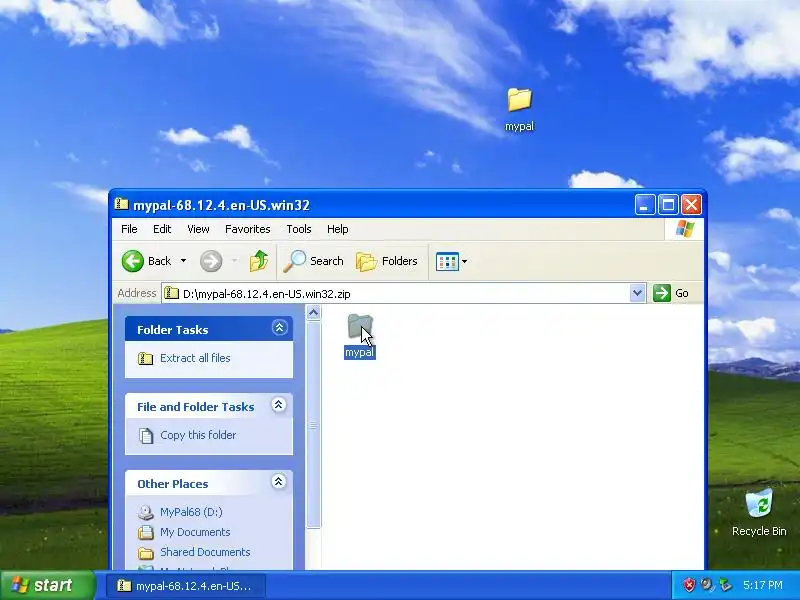800x600 pixels.
Task: Close the mypal zip window
Action: point(691,205)
